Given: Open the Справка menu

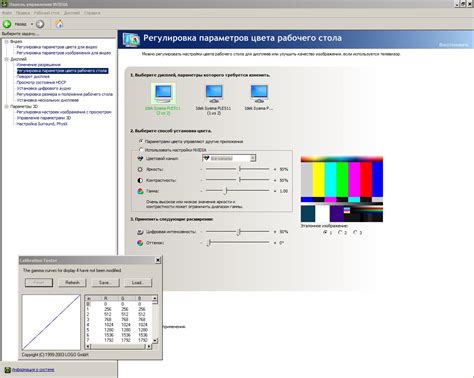Looking at the screenshot, I should click(x=92, y=13).
